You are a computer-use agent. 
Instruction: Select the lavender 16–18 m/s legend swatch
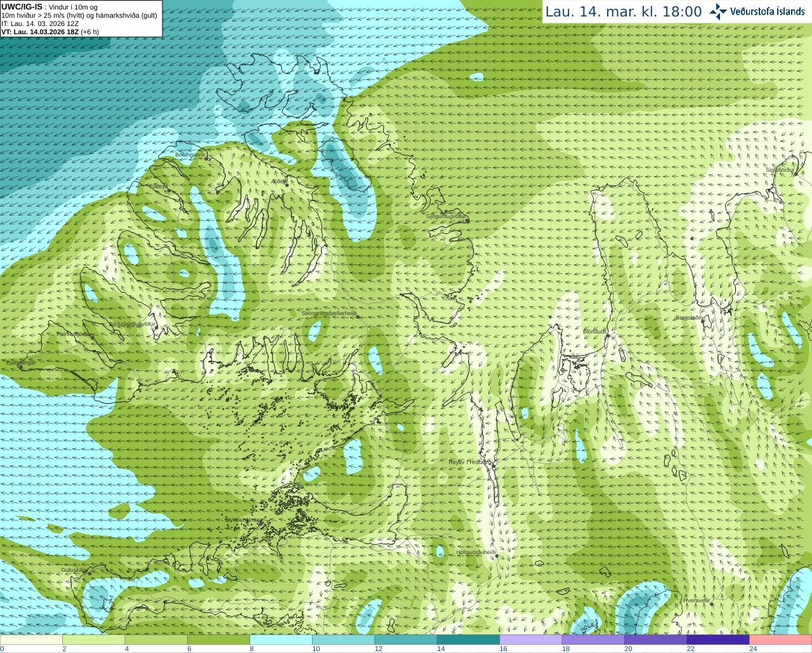(x=531, y=640)
